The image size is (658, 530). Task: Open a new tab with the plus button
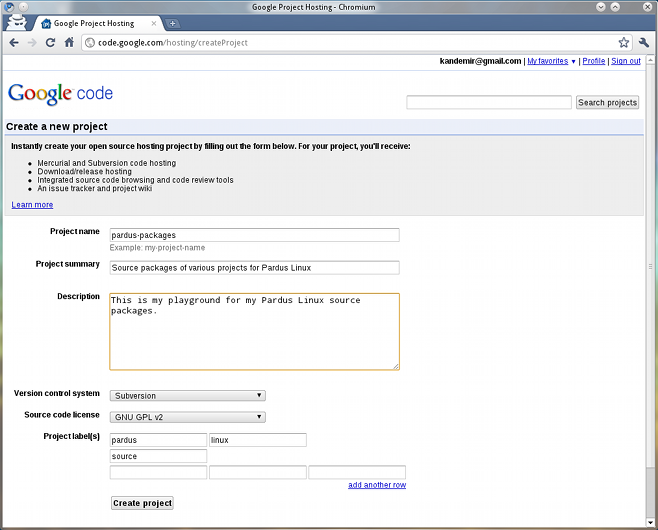(x=172, y=23)
